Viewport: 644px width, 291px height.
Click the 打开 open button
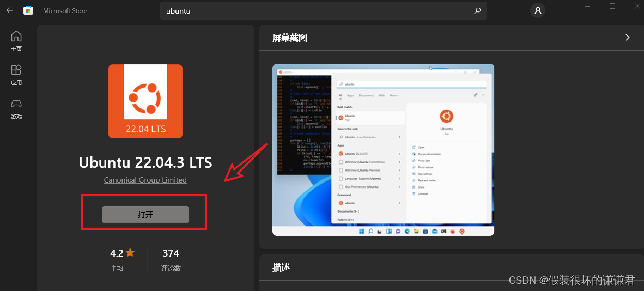[145, 215]
